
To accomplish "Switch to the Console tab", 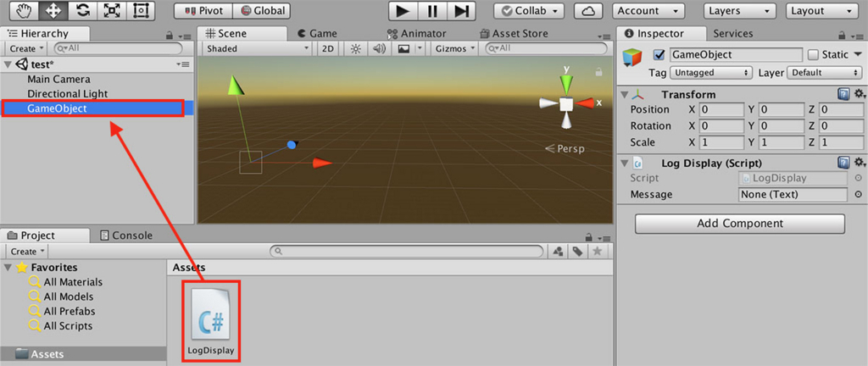I will coord(126,236).
